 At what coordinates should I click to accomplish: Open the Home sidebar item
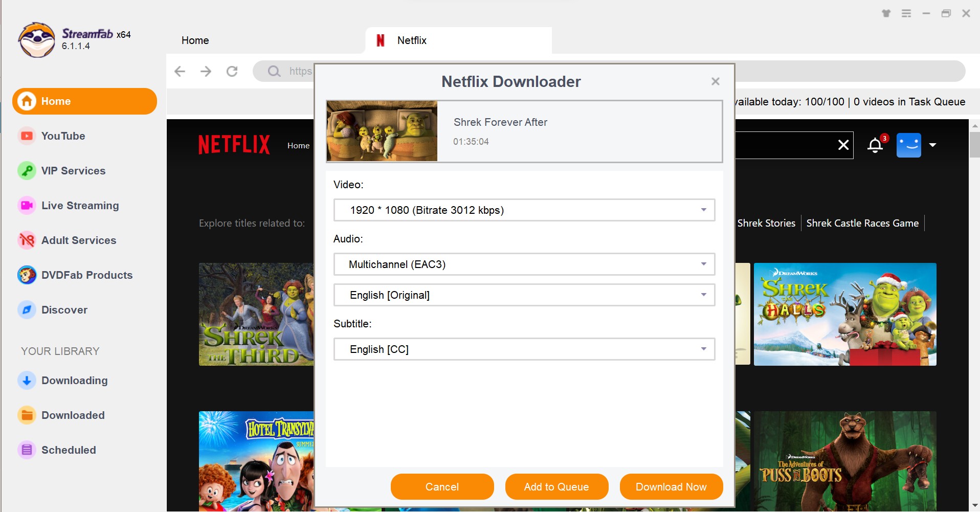click(x=84, y=101)
